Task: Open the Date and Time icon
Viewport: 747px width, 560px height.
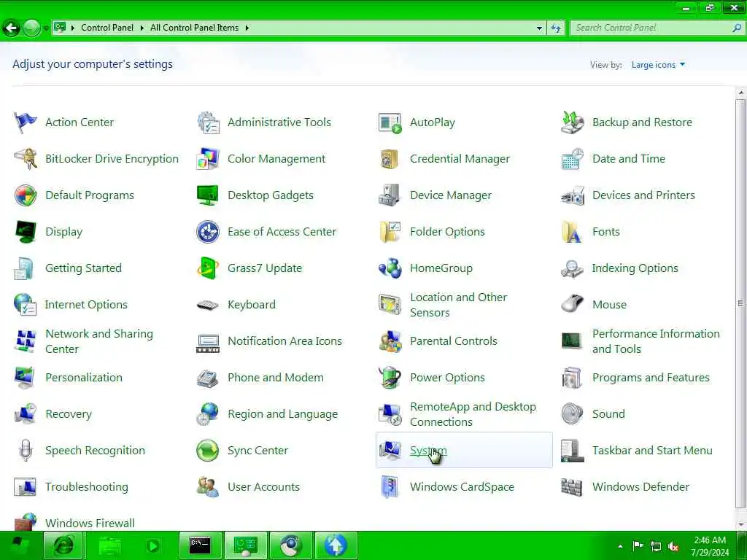Action: (572, 159)
